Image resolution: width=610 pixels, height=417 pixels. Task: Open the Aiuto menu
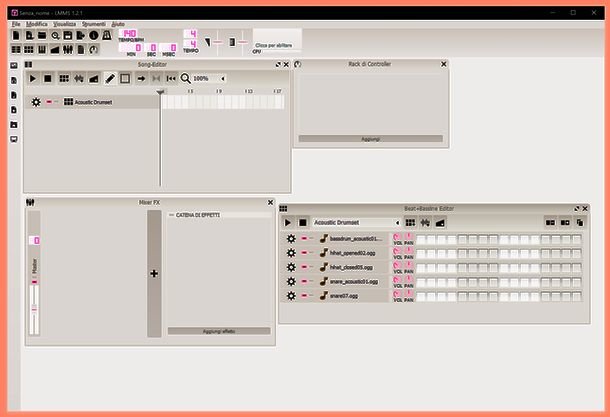point(118,24)
